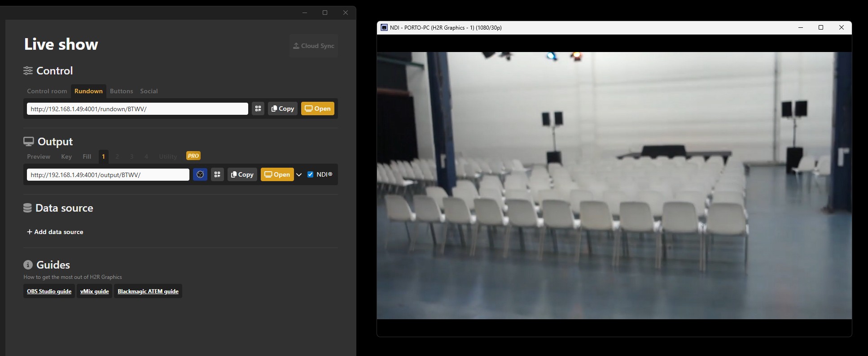Viewport: 868px width, 356px height.
Task: Click the NDI window app icon
Action: click(384, 27)
